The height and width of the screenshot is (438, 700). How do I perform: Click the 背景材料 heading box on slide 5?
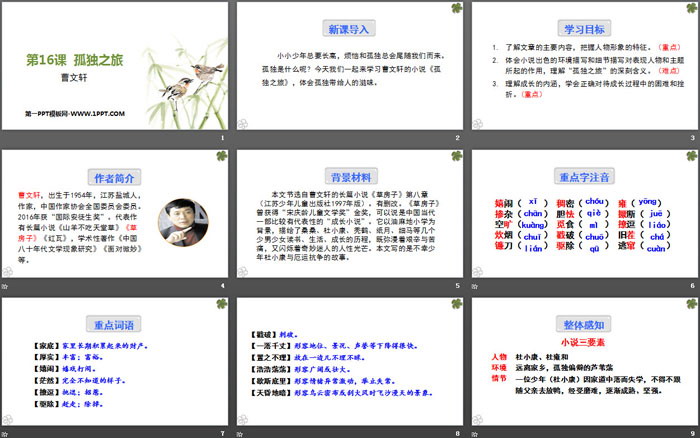click(x=351, y=177)
